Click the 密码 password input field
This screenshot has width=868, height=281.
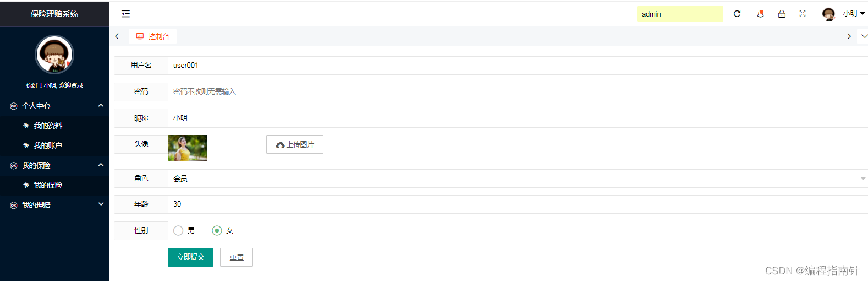click(517, 91)
